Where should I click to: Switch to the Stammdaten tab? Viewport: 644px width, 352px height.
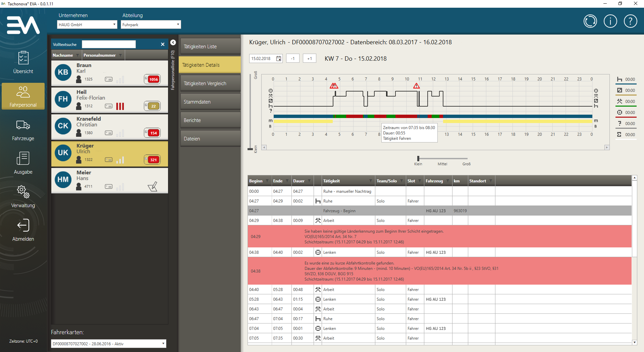point(210,102)
